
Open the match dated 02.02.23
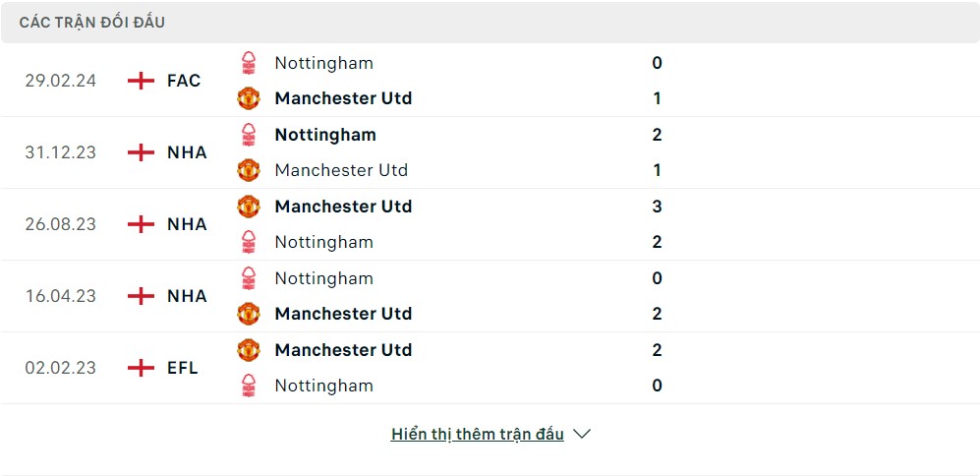click(61, 368)
